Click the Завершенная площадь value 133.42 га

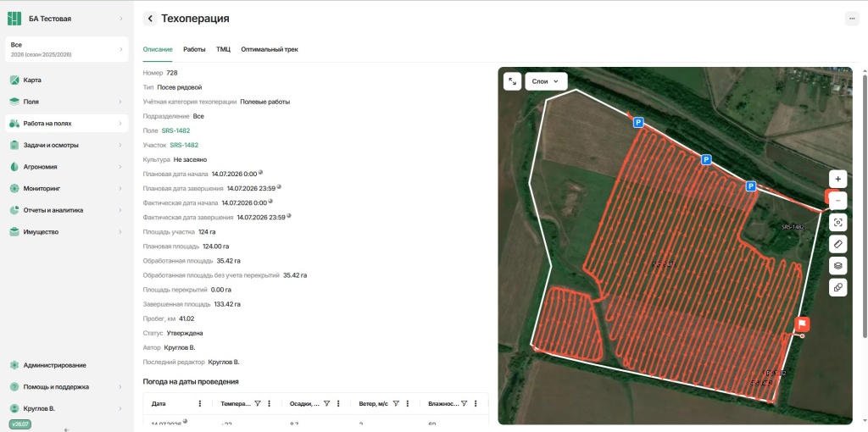(227, 304)
